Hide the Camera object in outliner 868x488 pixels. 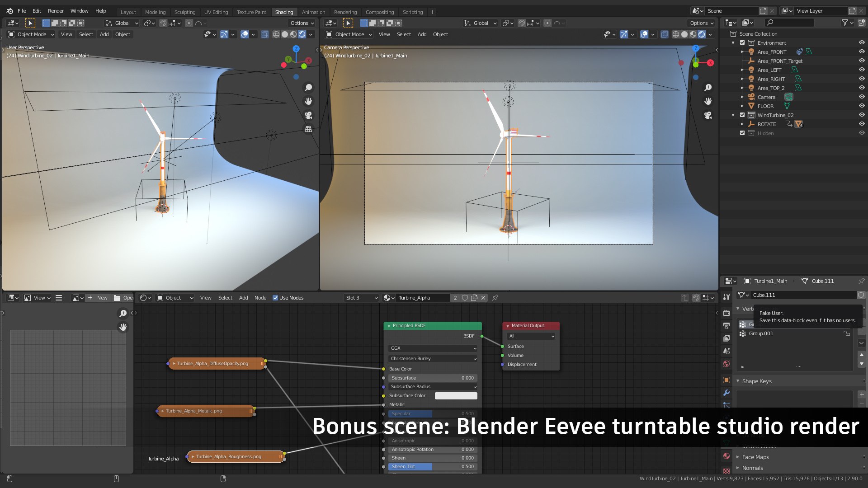click(x=862, y=97)
